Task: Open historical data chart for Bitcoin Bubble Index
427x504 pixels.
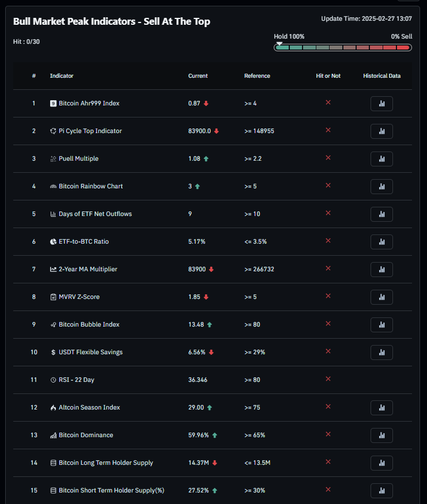Action: (x=381, y=325)
